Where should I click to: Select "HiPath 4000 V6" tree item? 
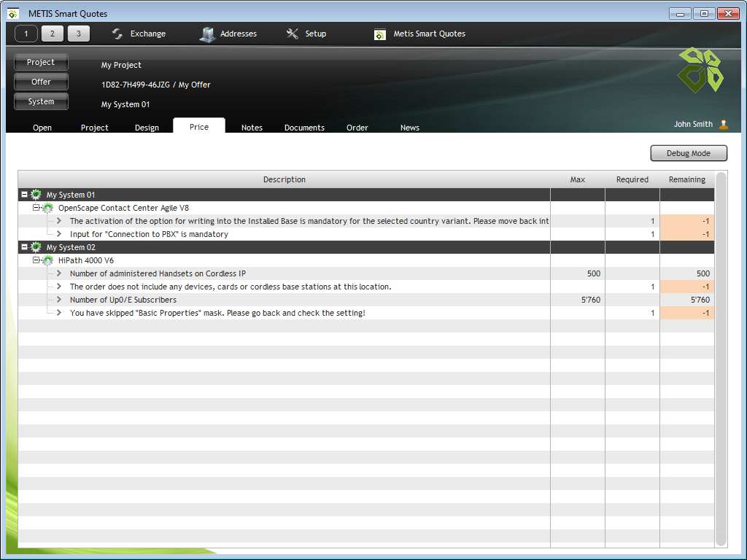86,260
